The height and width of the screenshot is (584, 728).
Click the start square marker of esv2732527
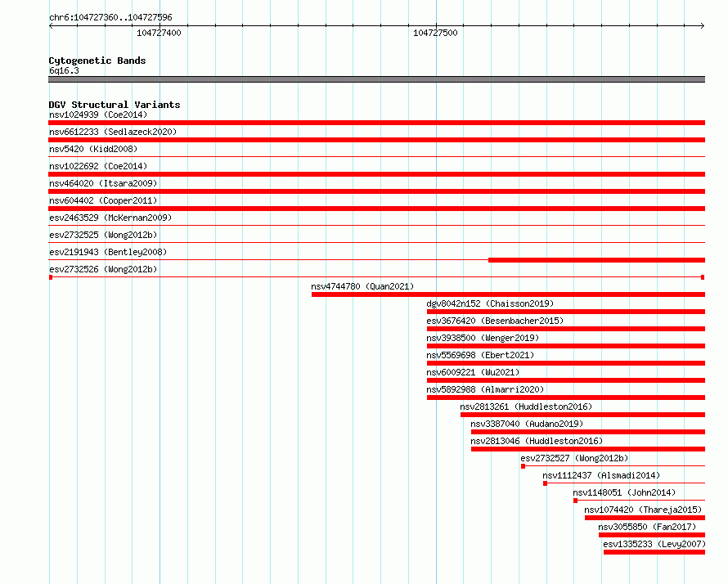point(524,466)
